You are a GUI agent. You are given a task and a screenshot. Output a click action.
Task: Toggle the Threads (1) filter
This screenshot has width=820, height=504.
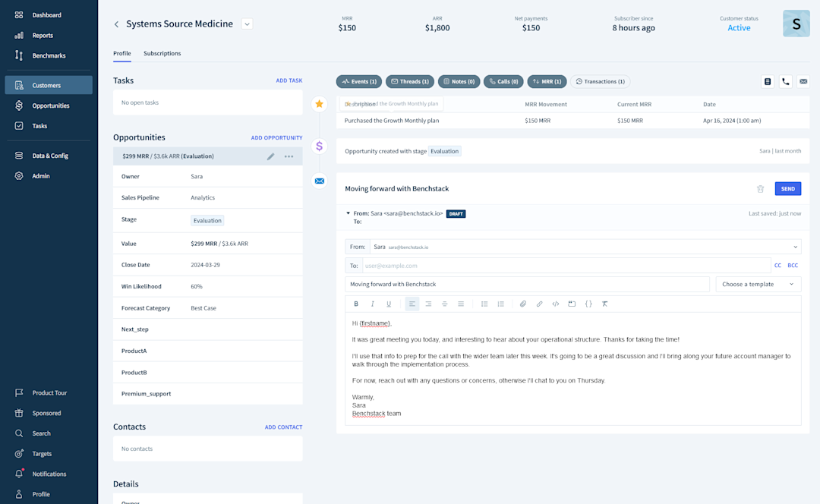(410, 81)
